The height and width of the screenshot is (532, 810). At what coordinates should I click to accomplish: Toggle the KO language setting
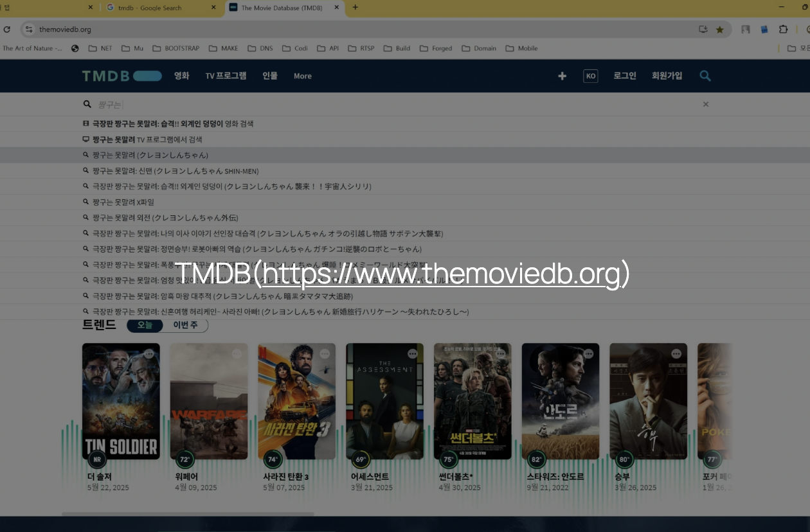590,76
